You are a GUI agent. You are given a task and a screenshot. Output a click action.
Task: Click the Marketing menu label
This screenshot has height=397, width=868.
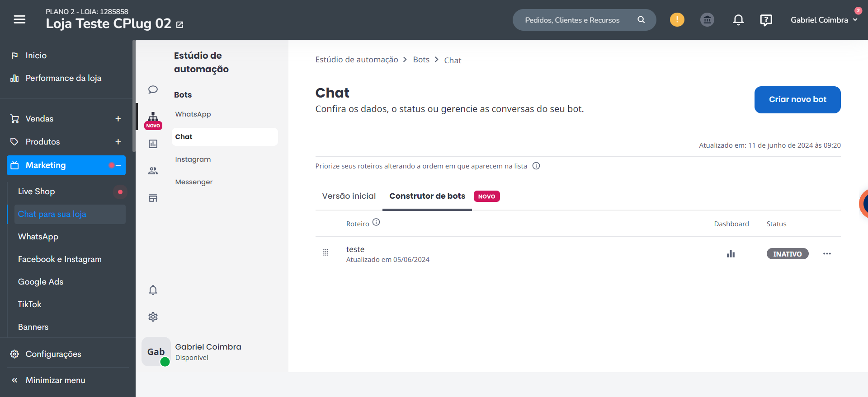(46, 165)
